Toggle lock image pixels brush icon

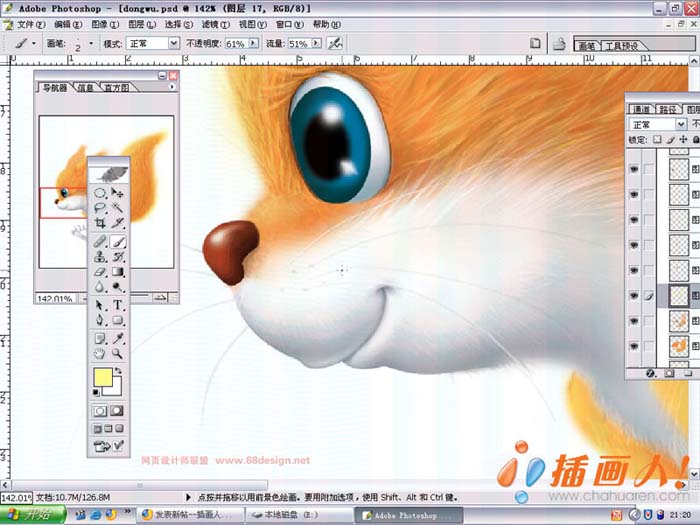tap(670, 140)
